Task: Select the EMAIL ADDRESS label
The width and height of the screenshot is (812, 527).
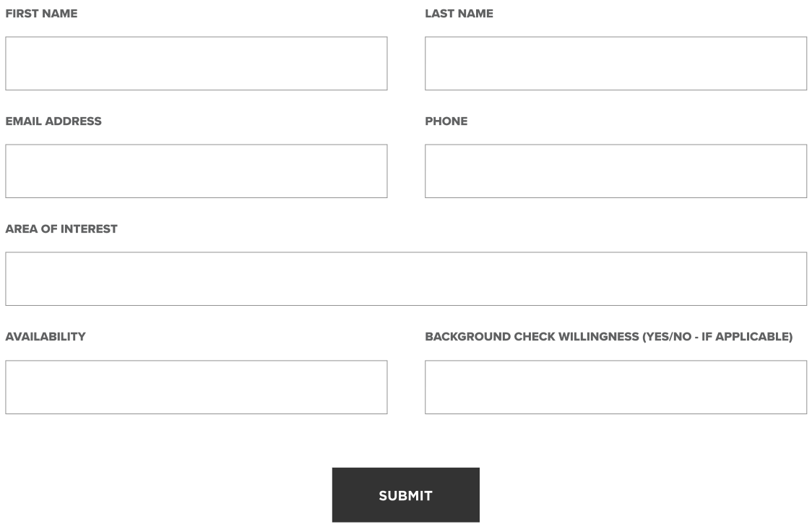Action: tap(53, 121)
